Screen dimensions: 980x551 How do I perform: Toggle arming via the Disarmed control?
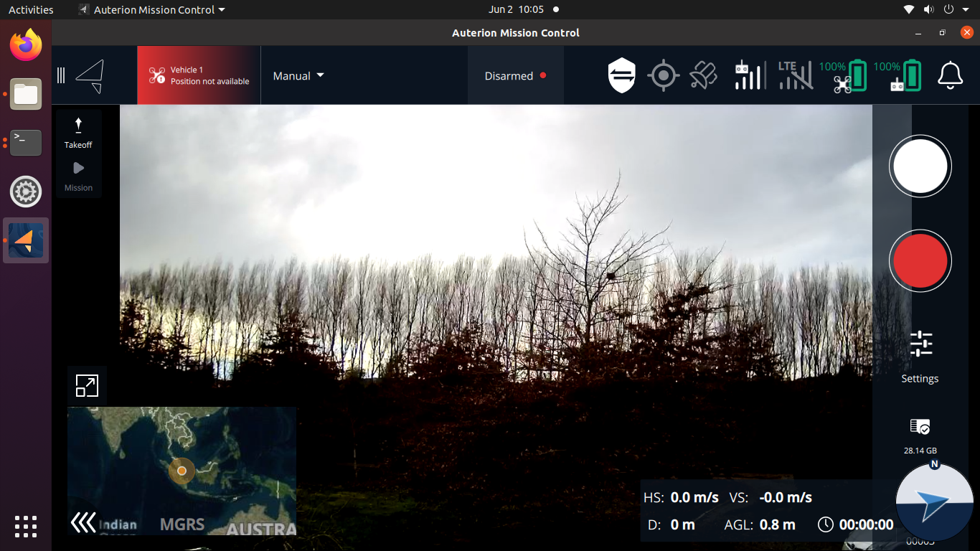515,75
